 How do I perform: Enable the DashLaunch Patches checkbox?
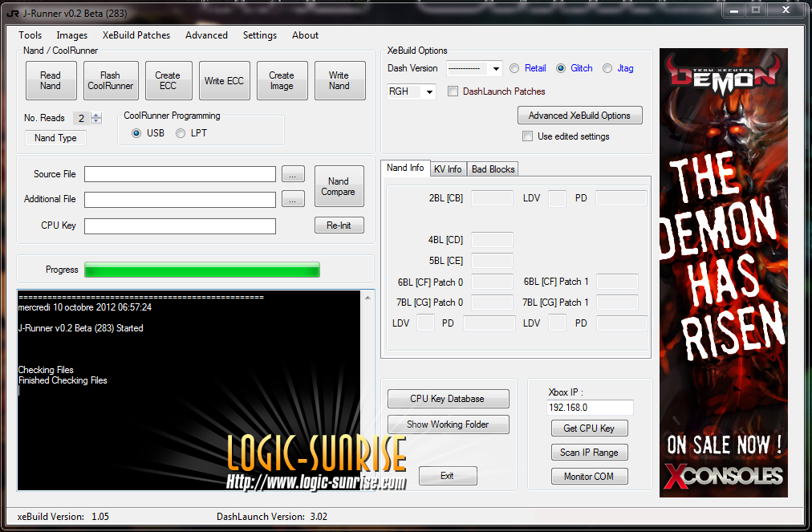453,91
